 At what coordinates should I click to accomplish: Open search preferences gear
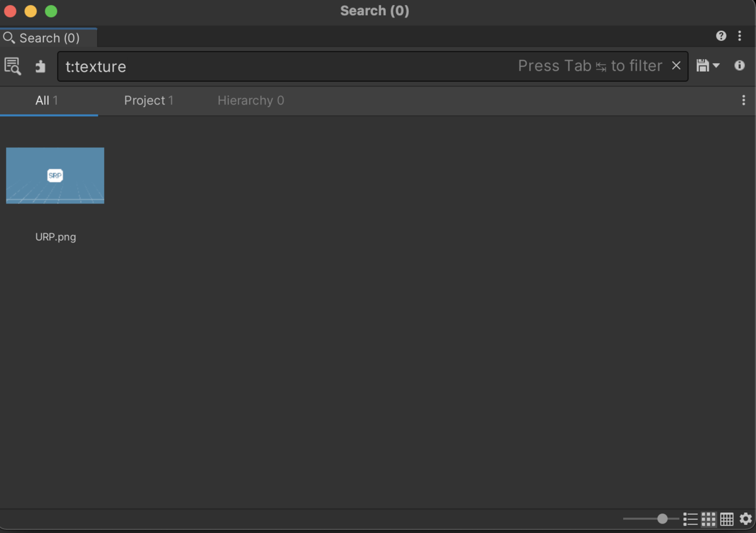click(746, 519)
